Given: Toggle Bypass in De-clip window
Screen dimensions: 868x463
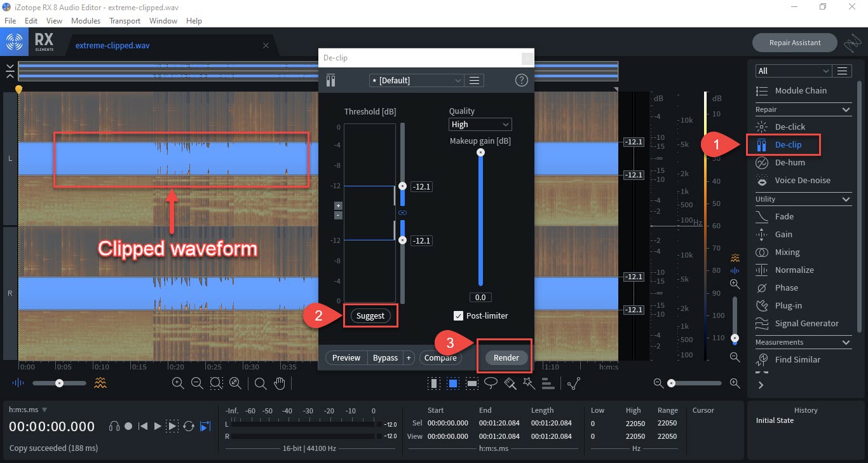Looking at the screenshot, I should click(385, 357).
